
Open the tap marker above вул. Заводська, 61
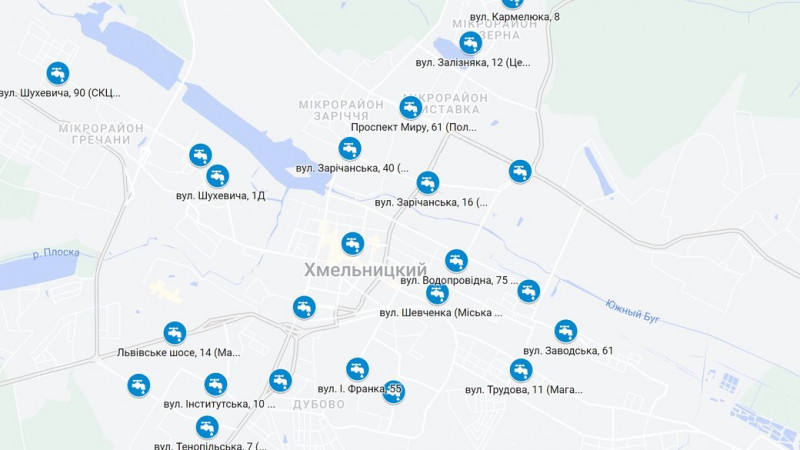coord(566,331)
